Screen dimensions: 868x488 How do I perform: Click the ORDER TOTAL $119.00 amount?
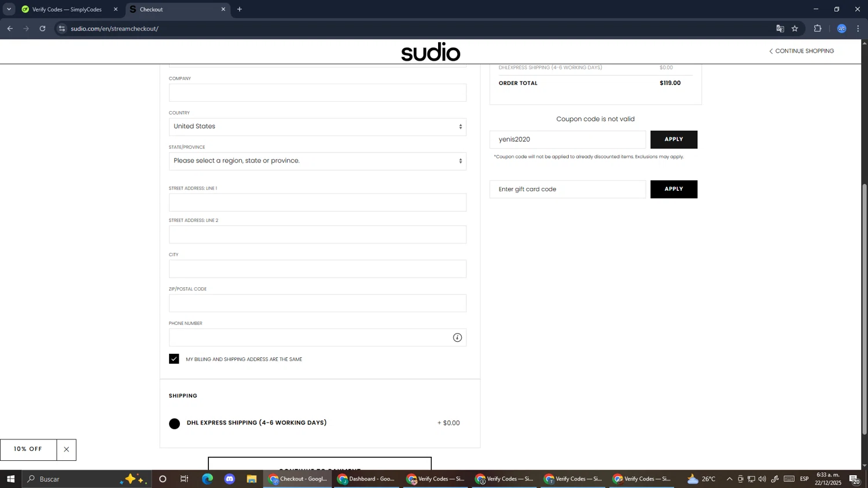[x=670, y=83]
